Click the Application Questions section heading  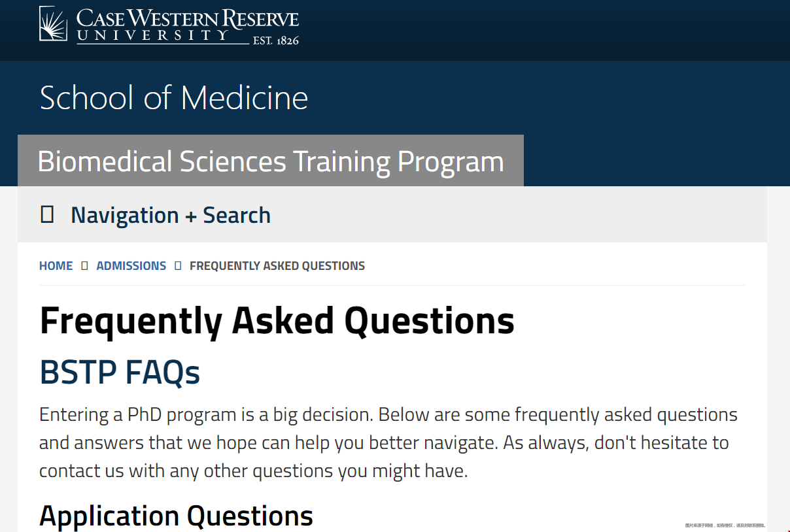pyautogui.click(x=177, y=516)
